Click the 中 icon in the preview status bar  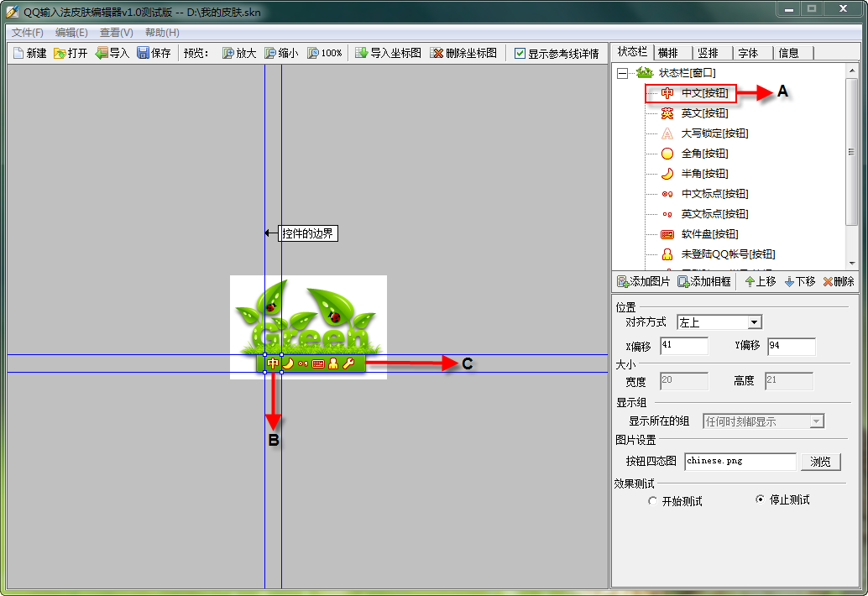click(273, 363)
